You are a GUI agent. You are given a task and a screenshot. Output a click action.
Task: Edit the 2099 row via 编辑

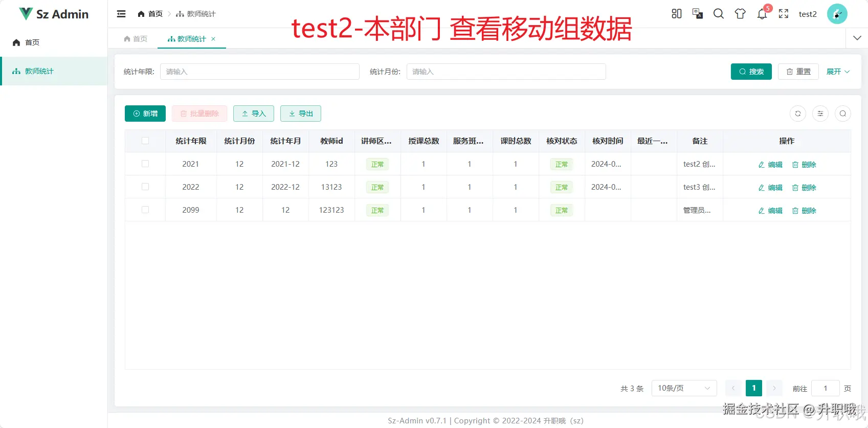point(770,211)
